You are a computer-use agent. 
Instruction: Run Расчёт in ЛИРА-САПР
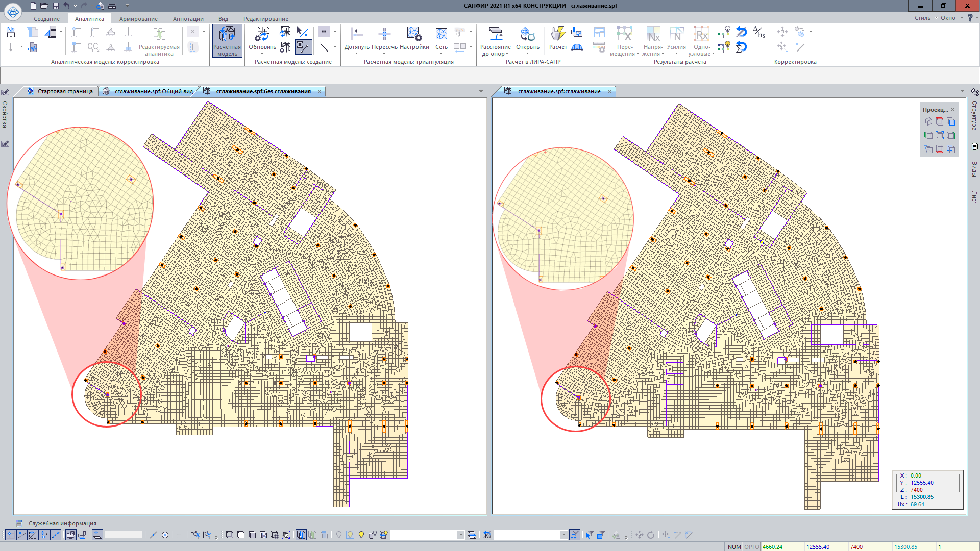pyautogui.click(x=558, y=35)
